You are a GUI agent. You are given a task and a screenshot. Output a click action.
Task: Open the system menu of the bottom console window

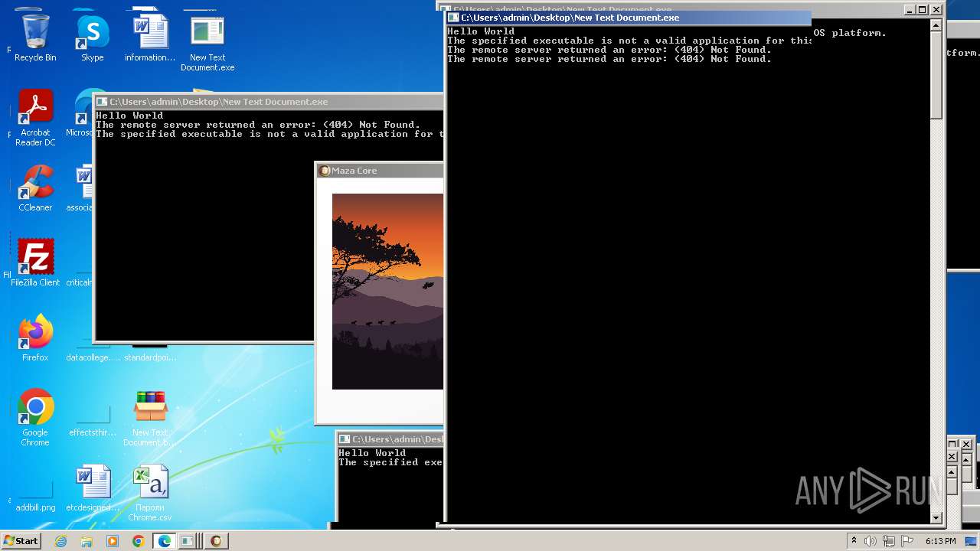[x=345, y=439]
